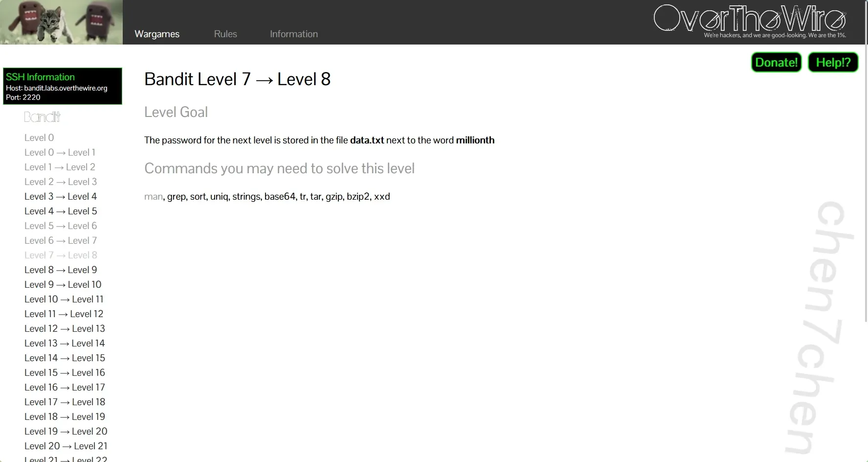Open the Information menu
The image size is (868, 462).
pos(293,34)
